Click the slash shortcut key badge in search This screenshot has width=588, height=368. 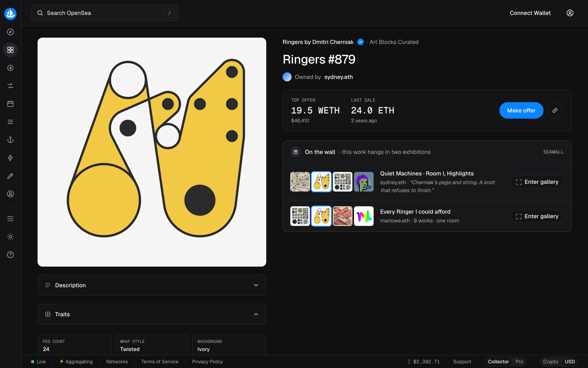click(x=169, y=13)
